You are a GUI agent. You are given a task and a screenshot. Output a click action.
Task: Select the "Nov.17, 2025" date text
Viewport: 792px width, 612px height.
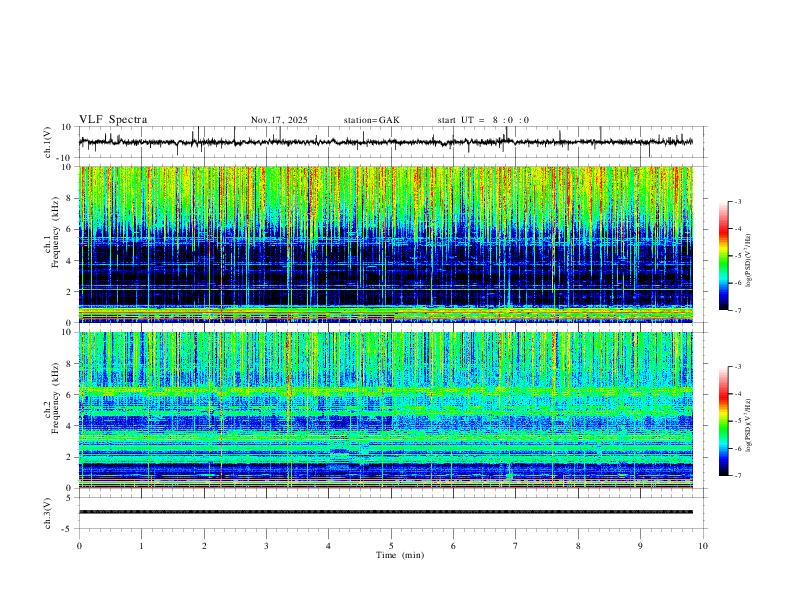pyautogui.click(x=279, y=120)
